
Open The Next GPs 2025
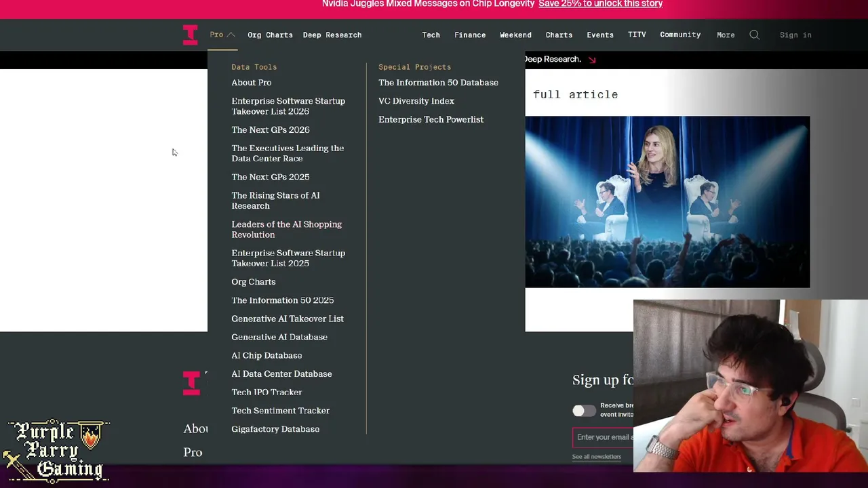click(271, 177)
